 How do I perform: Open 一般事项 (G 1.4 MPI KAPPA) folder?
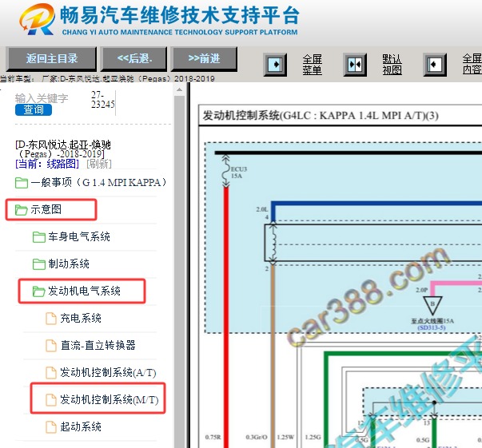[x=98, y=182]
